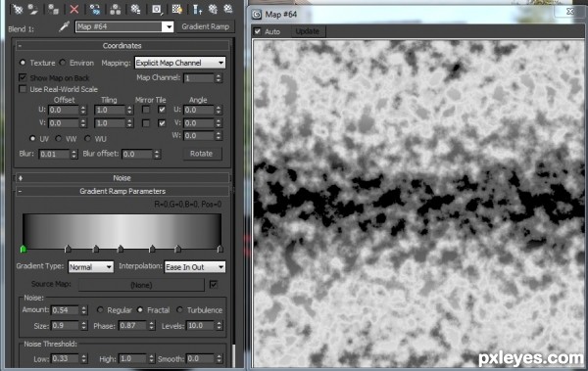
Task: Expand the Noise rollout
Action: (x=122, y=178)
